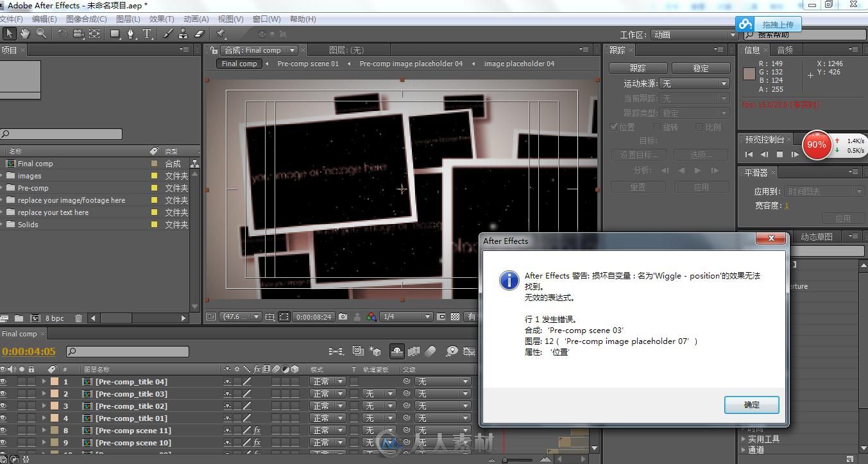The height and width of the screenshot is (464, 868).
Task: Click the Project panel search field
Action: coord(62,134)
